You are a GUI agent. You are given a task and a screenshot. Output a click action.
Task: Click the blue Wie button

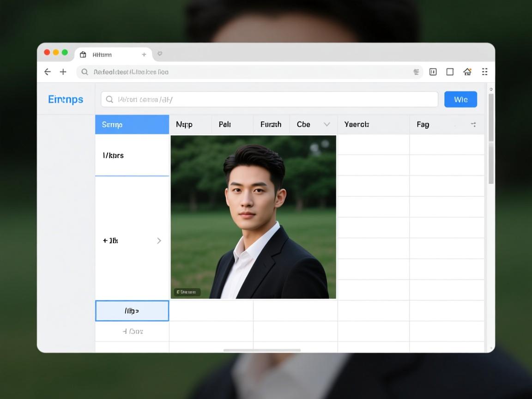tap(460, 99)
